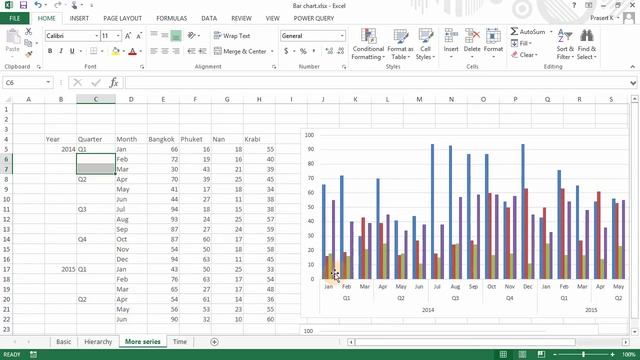Open the Calibri font name dropdown

pos(96,36)
